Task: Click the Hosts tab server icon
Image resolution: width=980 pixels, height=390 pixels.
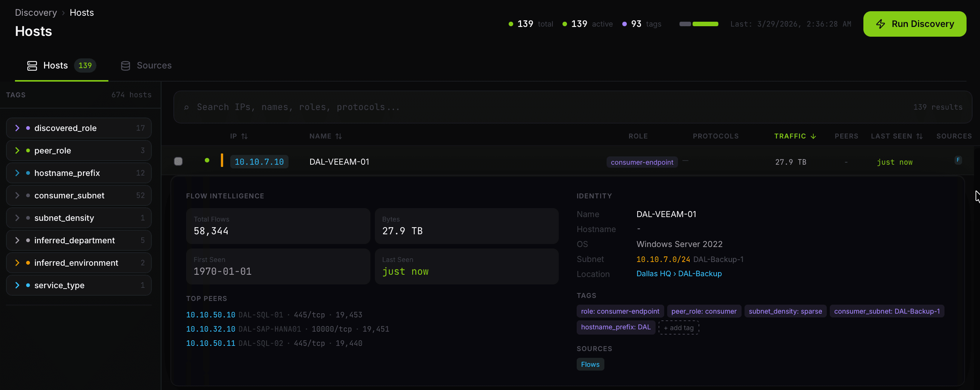Action: 32,66
